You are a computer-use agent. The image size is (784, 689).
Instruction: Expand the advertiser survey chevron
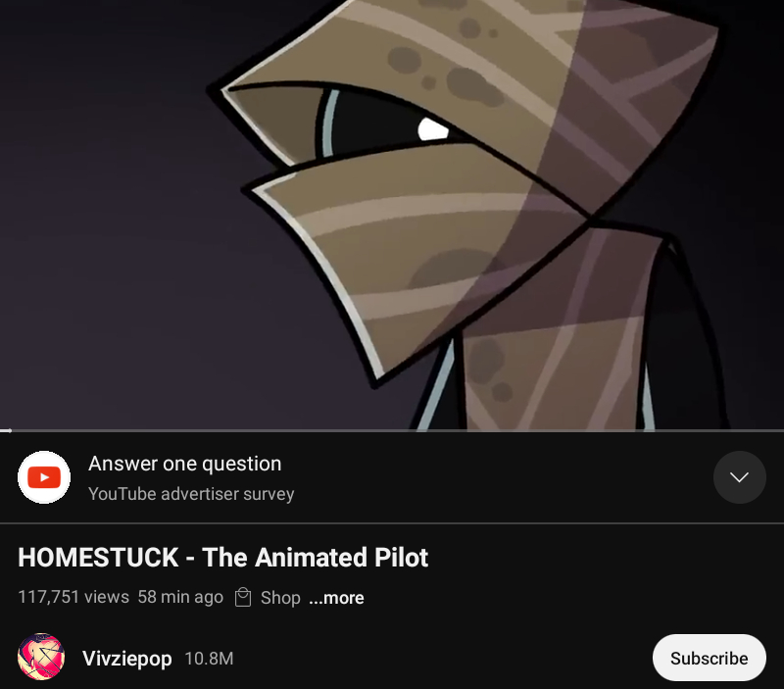tap(740, 477)
